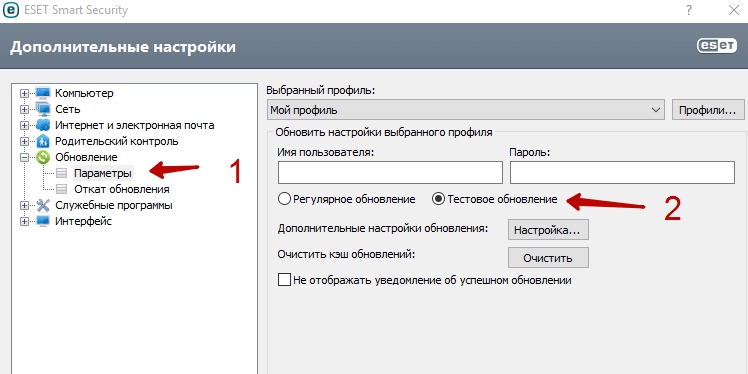Select Родительский контроль tree item
This screenshot has height=374, width=748.
pyautogui.click(x=117, y=141)
